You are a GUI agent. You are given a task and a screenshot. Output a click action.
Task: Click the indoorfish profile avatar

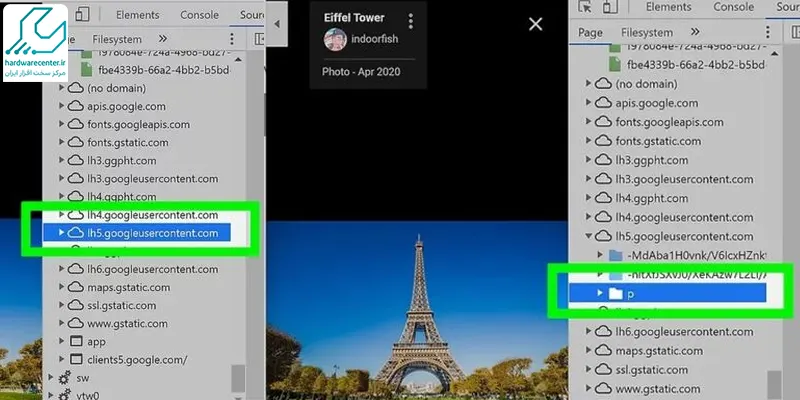336,40
